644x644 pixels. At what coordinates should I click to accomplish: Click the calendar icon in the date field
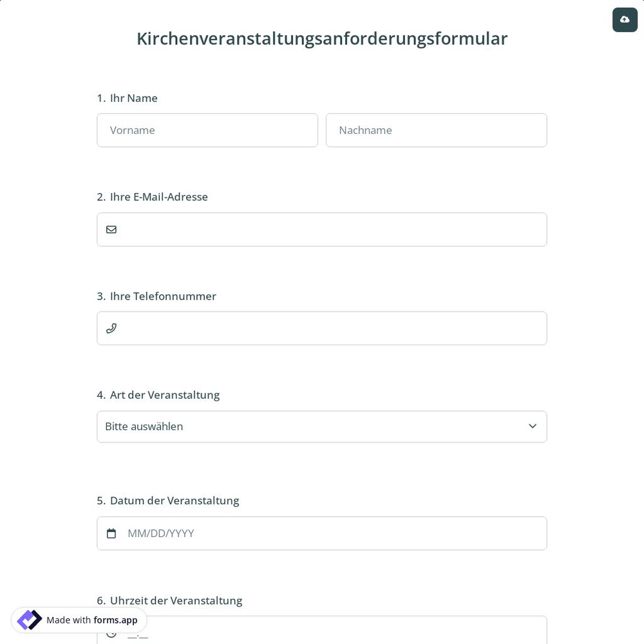click(x=111, y=533)
